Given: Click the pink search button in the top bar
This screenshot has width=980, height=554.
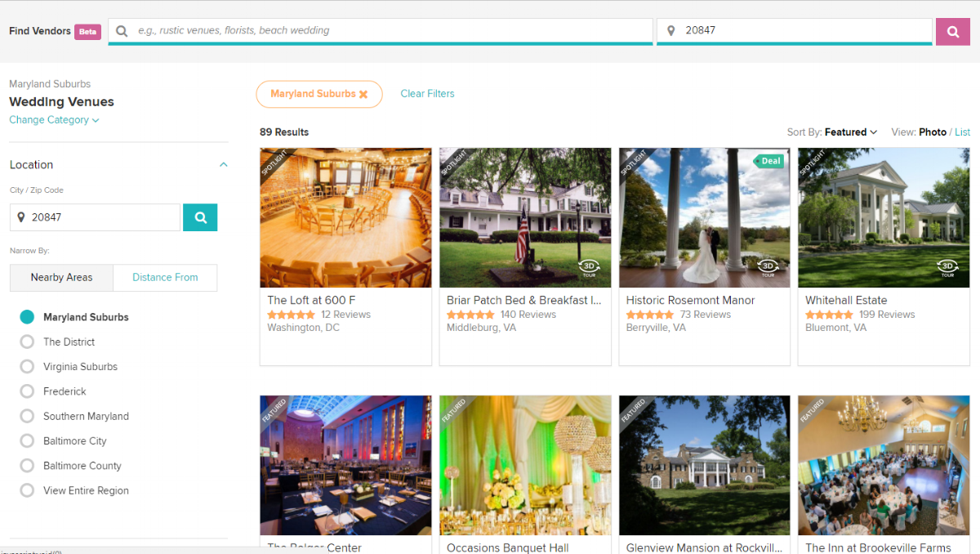Looking at the screenshot, I should click(952, 32).
